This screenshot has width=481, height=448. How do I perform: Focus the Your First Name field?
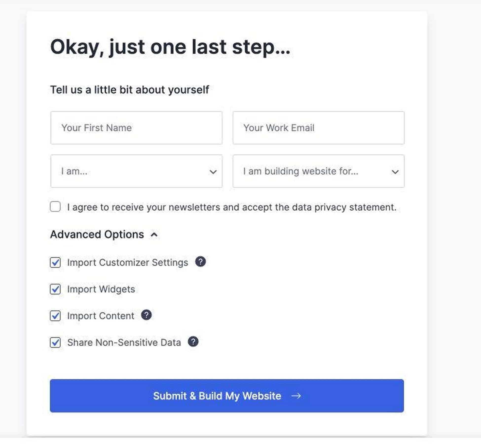(x=136, y=128)
